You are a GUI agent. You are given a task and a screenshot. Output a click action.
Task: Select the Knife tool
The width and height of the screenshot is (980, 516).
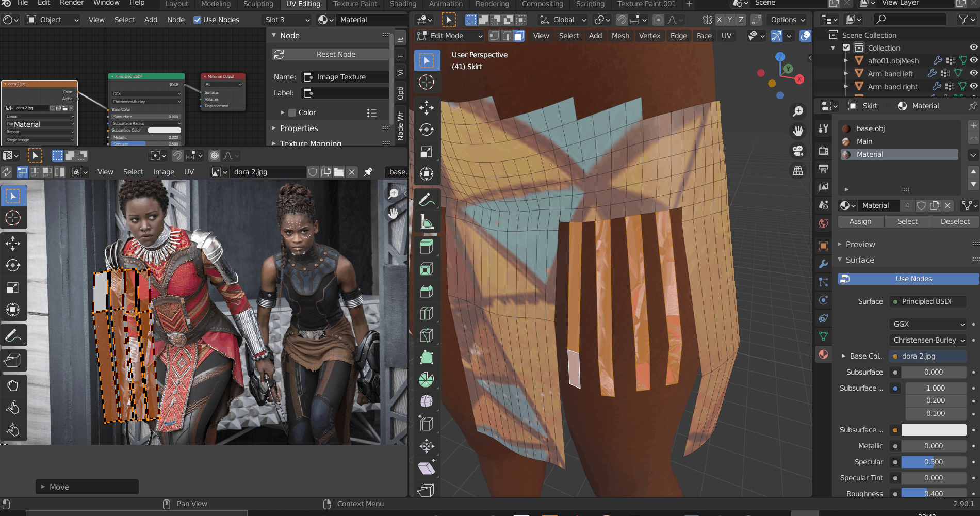click(427, 335)
